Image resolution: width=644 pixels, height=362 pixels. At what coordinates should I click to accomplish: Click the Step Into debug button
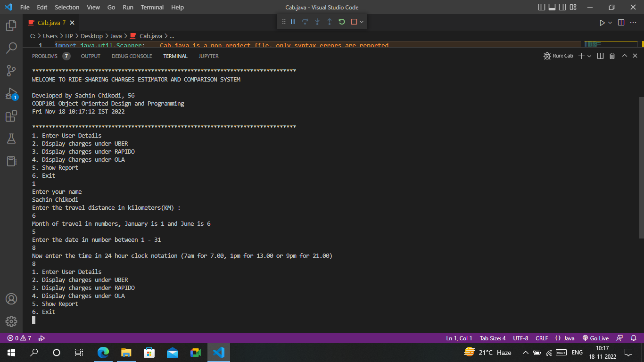coord(317,22)
